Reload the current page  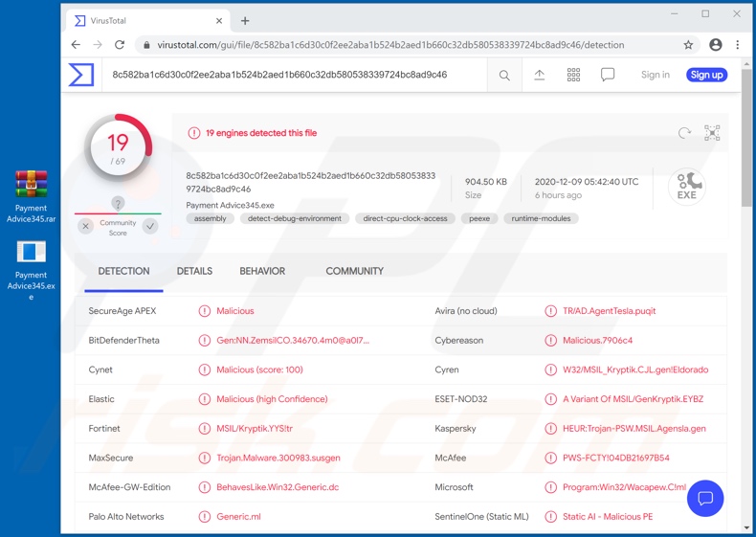click(120, 45)
